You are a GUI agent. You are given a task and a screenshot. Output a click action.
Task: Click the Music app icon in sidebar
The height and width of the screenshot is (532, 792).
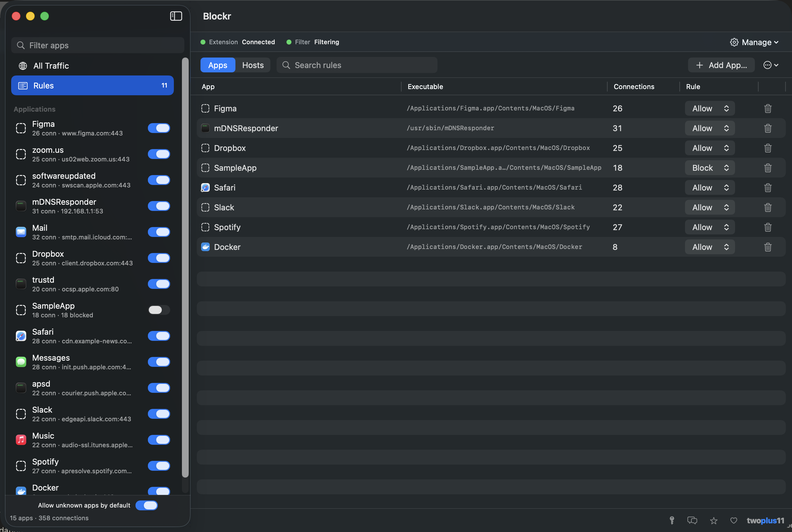click(21, 440)
